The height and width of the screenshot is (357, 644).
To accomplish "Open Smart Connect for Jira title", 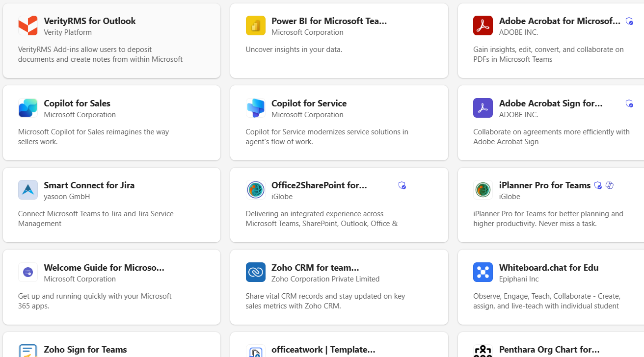I will tap(89, 185).
